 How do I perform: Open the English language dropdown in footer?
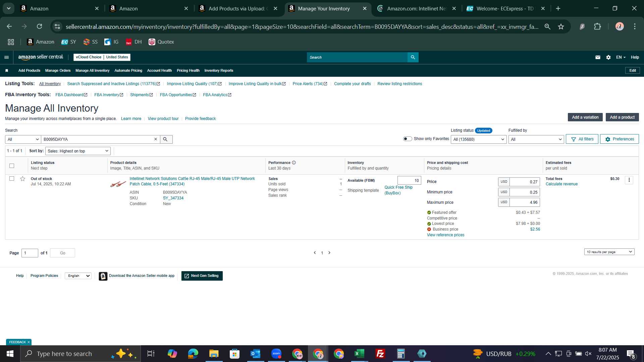78,276
